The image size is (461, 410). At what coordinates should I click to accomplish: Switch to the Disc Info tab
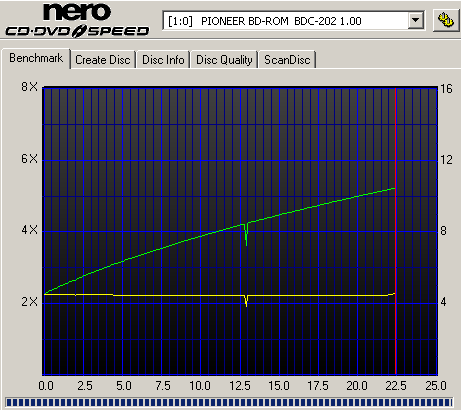click(163, 60)
